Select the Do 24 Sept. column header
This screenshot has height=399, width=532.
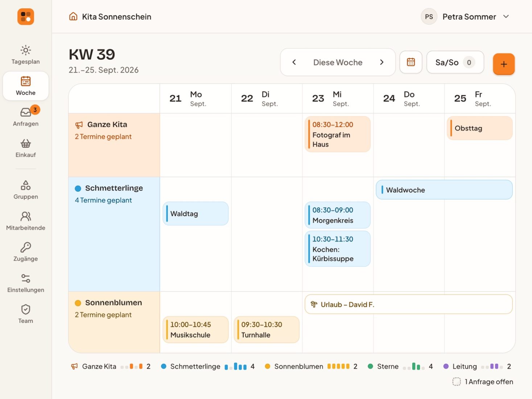(x=409, y=99)
